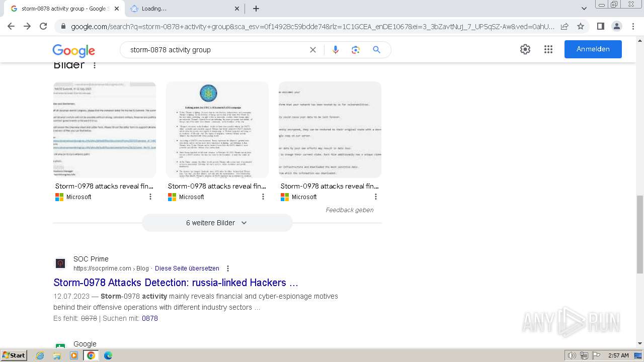Click the vertical page scrollbar

640,234
